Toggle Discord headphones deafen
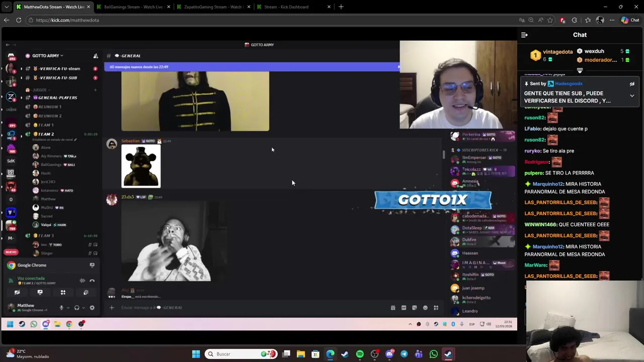644x362 pixels. pyautogui.click(x=76, y=308)
